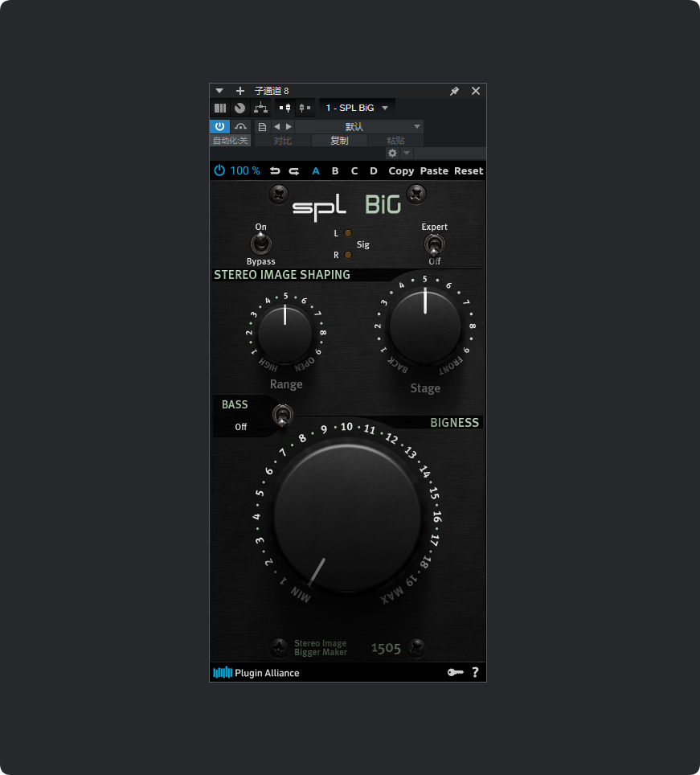Select settings bank A
The width and height of the screenshot is (700, 775).
(316, 171)
